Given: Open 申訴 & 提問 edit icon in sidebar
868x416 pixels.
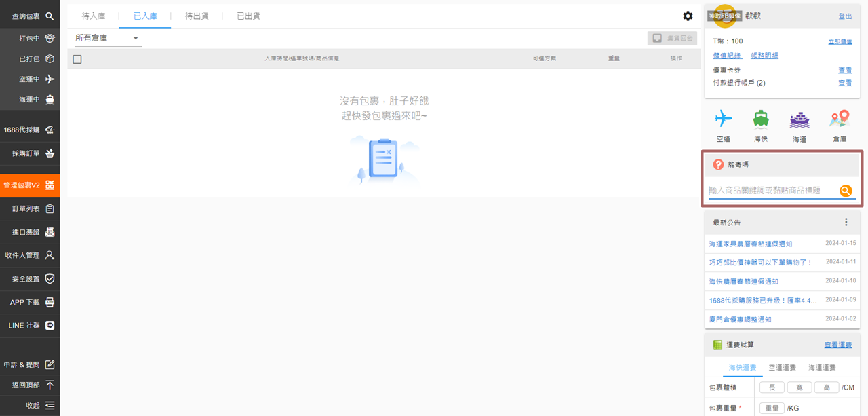Looking at the screenshot, I should (x=50, y=364).
